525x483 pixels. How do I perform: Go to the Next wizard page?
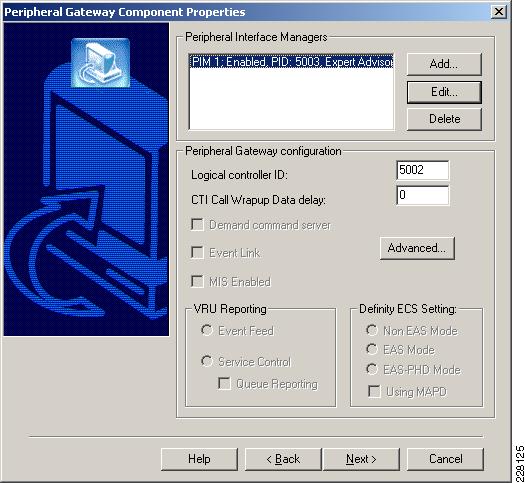[361, 459]
